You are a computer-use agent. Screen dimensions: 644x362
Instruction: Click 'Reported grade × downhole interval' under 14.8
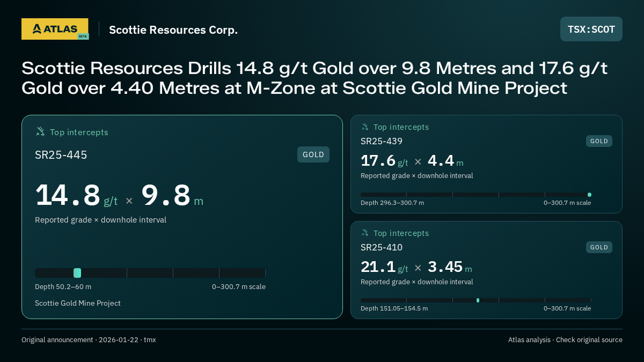[x=100, y=220]
